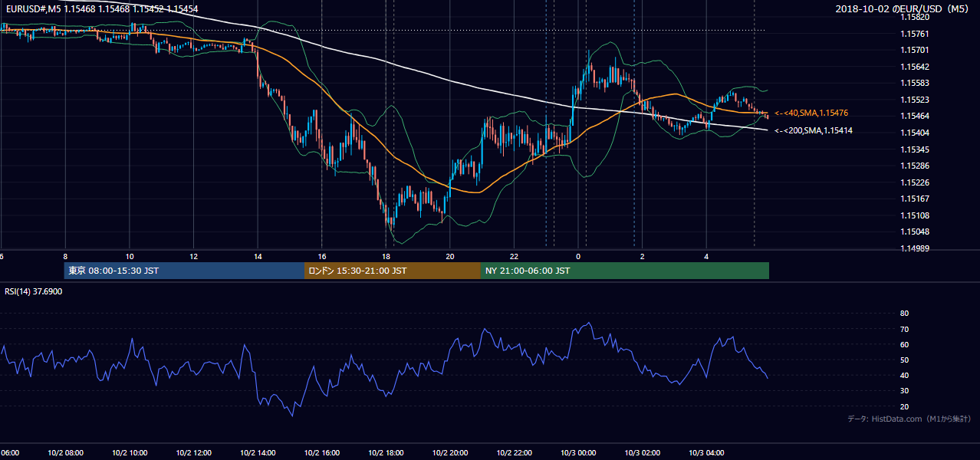Click the 1.15701 price axis label

(913, 50)
